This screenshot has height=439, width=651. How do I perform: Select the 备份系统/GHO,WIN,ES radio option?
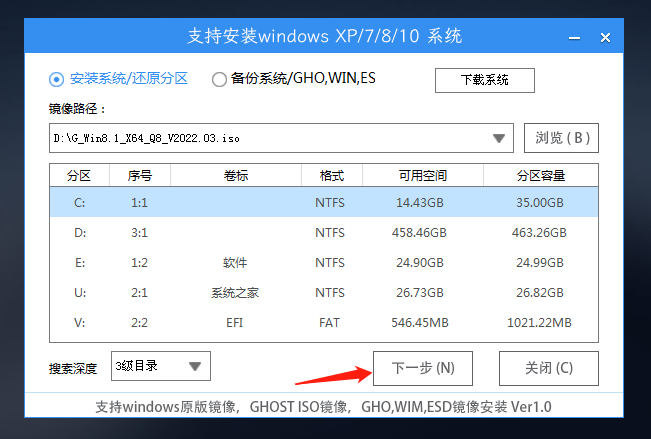tap(219, 79)
